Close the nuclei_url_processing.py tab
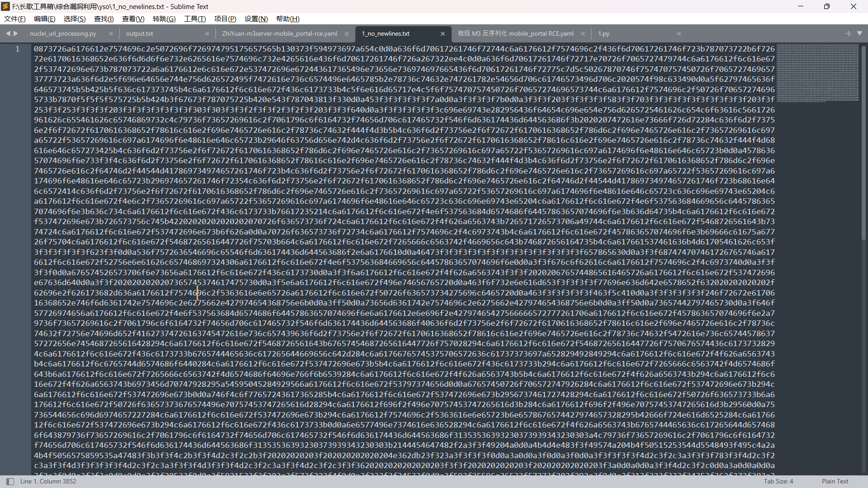This screenshot has width=868, height=488. (111, 34)
